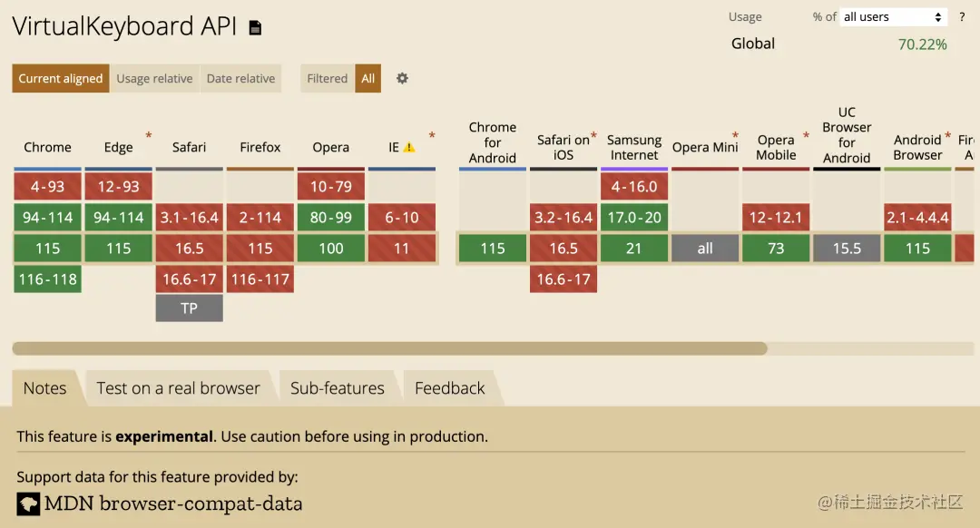
Task: Click the Chrome 115 current version cell
Action: 47,248
